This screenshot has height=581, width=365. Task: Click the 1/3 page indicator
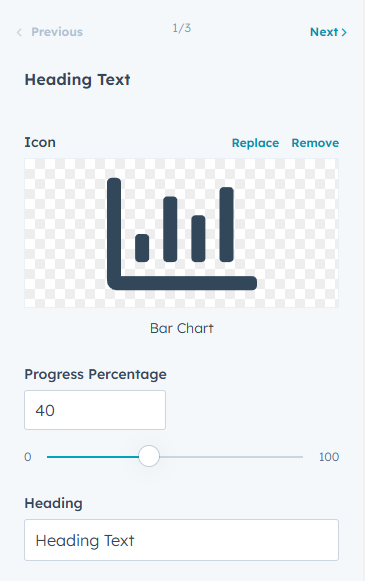182,28
